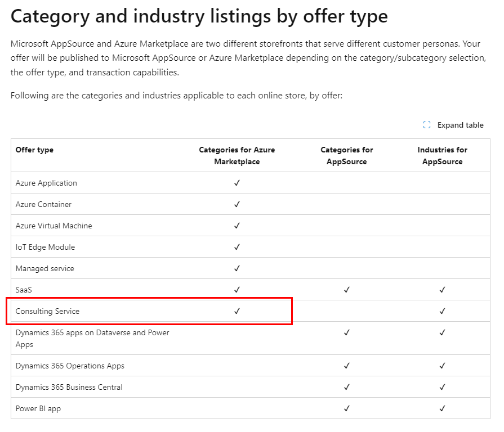
Task: Click Consulting Service's Azure Marketplace checkmark
Action: tap(237, 311)
